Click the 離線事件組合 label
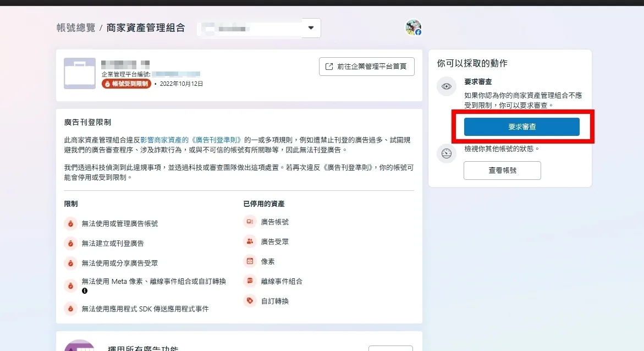The width and height of the screenshot is (644, 351). 282,281
